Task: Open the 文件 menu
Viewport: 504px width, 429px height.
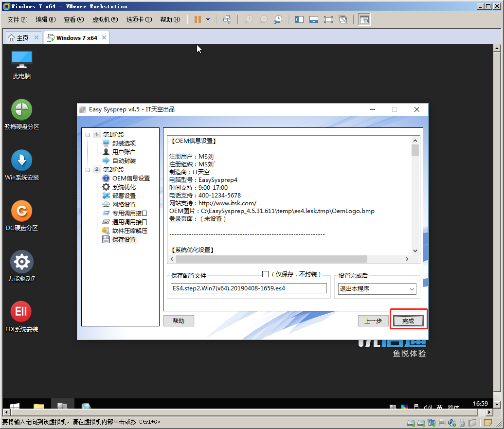Action: [x=18, y=19]
